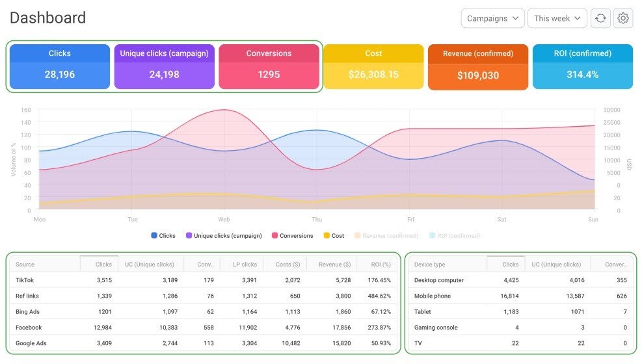Select the Clicks metric card
Image resolution: width=642 pixels, height=364 pixels.
(x=60, y=66)
